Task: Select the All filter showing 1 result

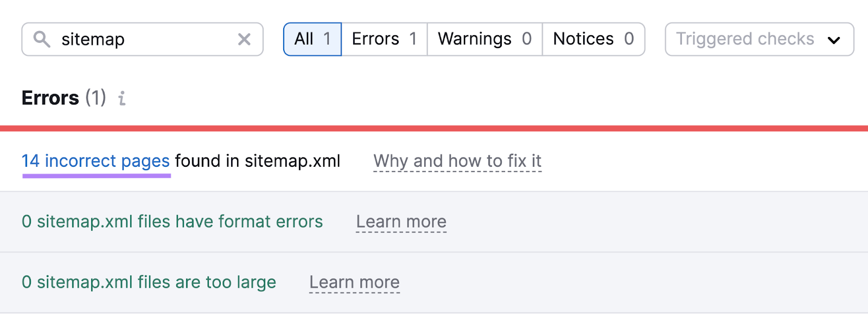Action: click(312, 39)
